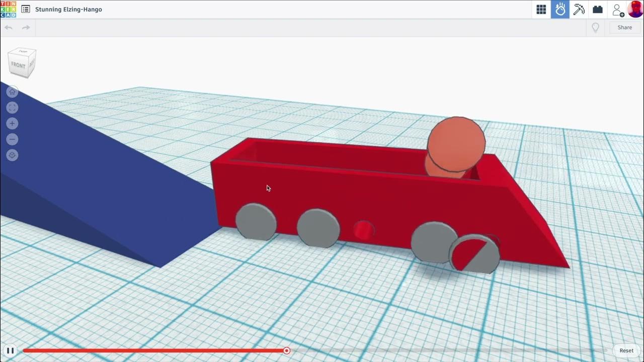Rename the design title Stunning Elzing-Hango
The height and width of the screenshot is (362, 644).
pos(68,10)
